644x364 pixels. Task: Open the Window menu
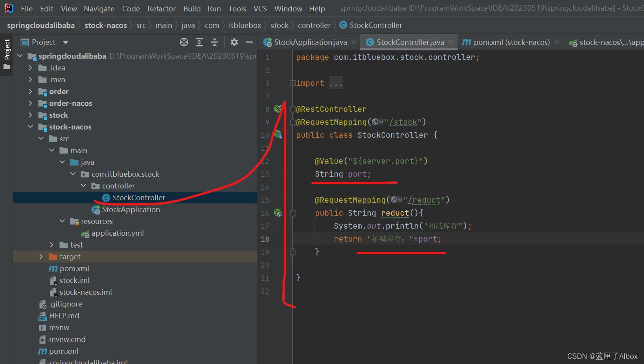[x=288, y=9]
